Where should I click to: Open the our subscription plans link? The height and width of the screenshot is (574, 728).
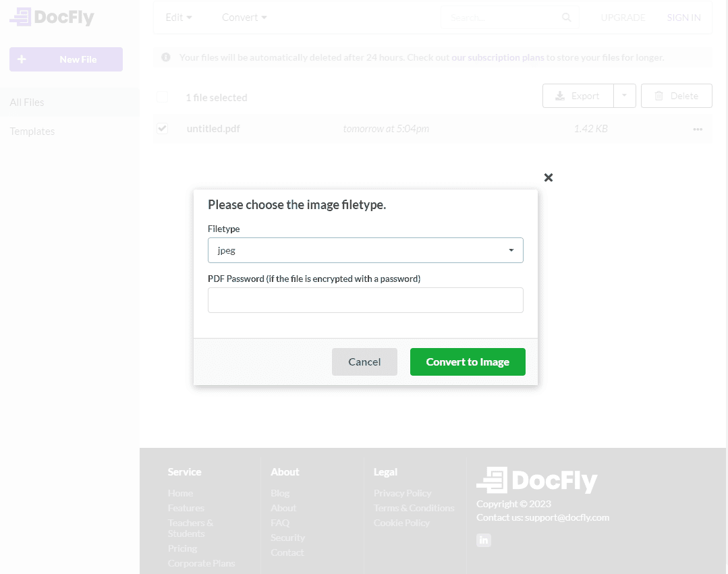coord(498,57)
